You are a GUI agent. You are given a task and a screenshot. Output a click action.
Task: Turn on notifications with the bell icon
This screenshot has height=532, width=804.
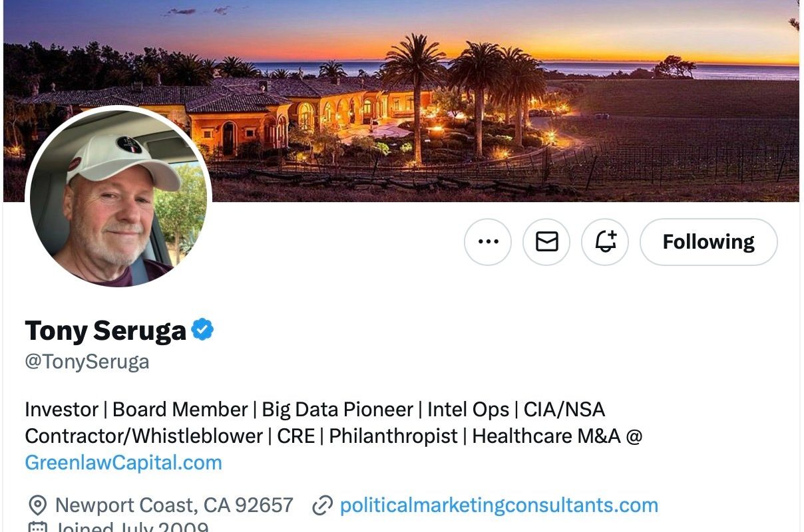(605, 242)
